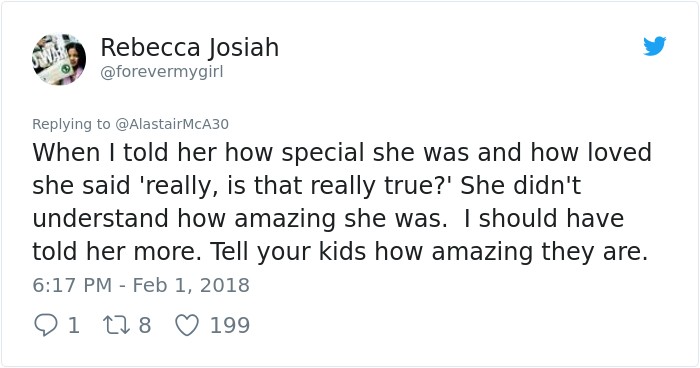The height and width of the screenshot is (368, 700).
Task: Click the "Replying to" label
Action: (71, 124)
